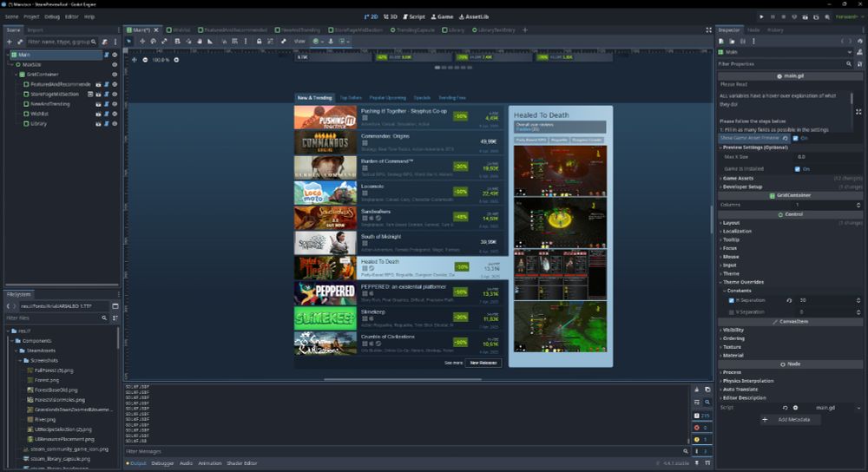
Task: Click the Filter Properties search field
Action: 785,64
